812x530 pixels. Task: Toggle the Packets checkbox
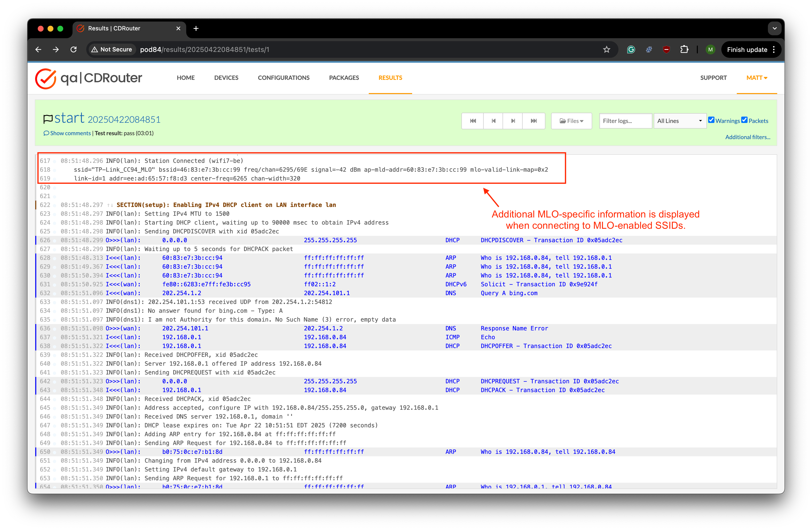[744, 120]
